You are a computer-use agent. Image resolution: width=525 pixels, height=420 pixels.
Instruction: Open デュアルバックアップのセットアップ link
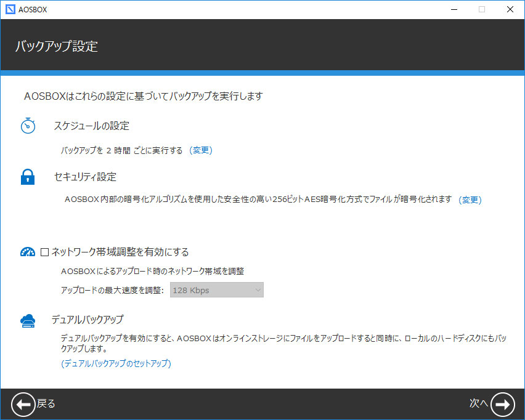116,363
